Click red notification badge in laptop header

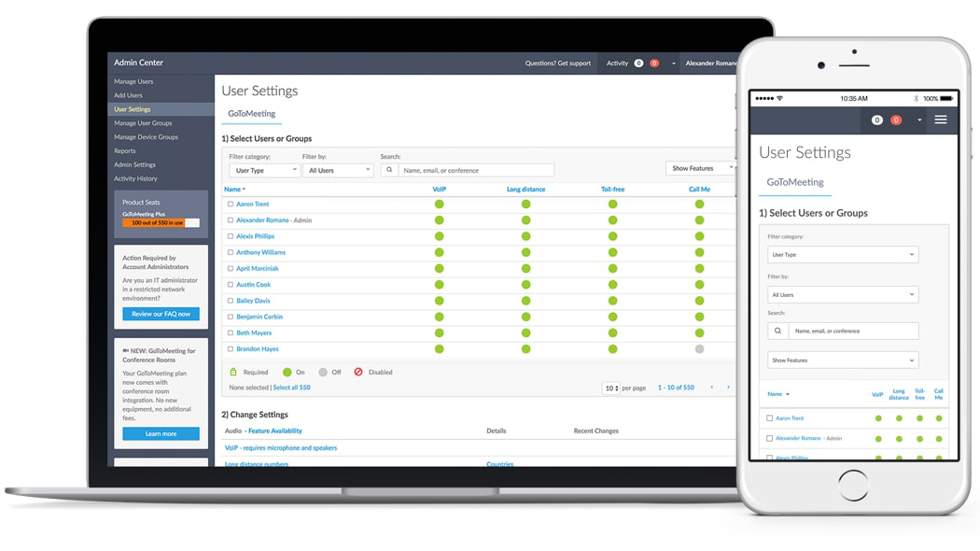654,64
